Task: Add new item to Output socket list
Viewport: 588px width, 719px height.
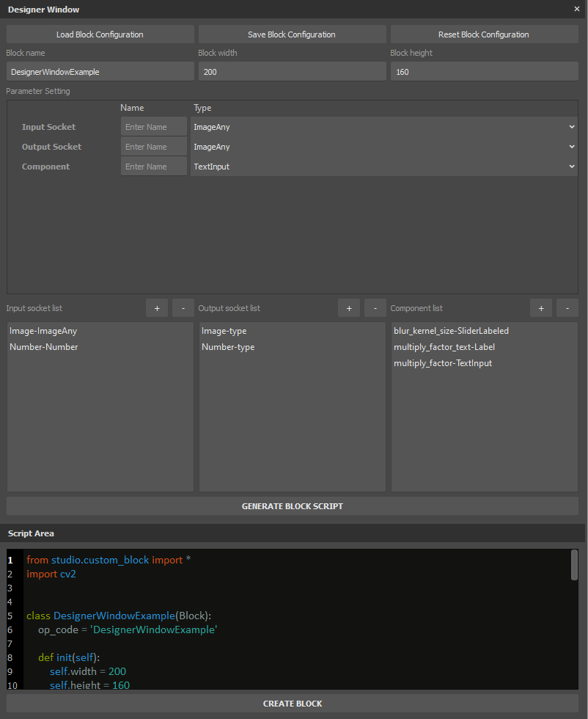Action: pyautogui.click(x=349, y=308)
